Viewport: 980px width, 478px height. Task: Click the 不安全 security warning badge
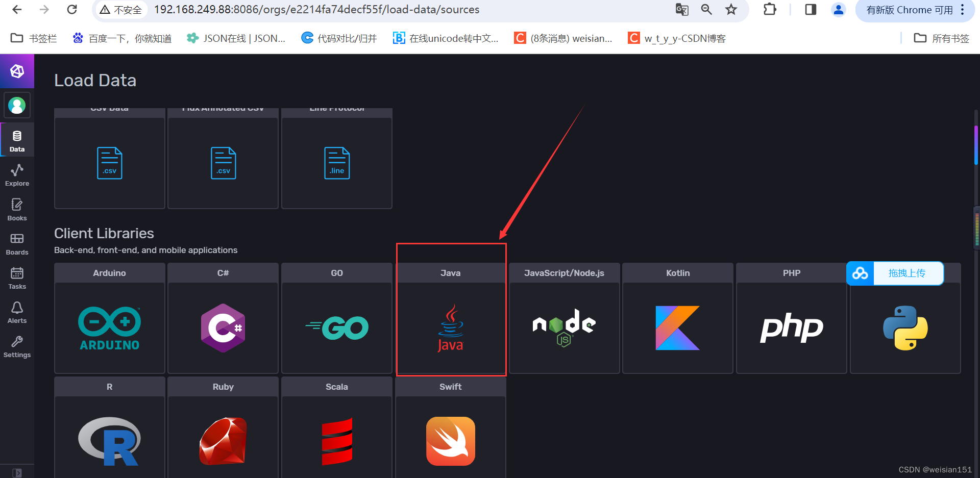[x=121, y=10]
